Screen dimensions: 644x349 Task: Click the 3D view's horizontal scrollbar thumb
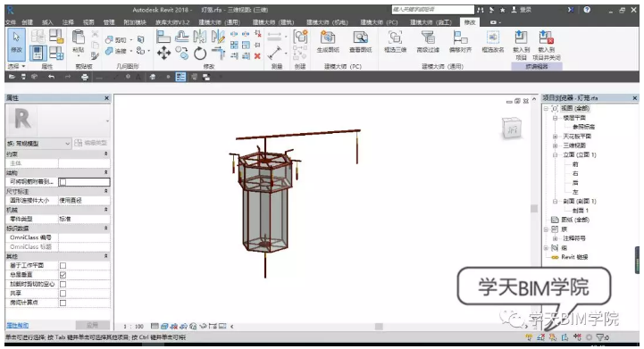pyautogui.click(x=379, y=327)
